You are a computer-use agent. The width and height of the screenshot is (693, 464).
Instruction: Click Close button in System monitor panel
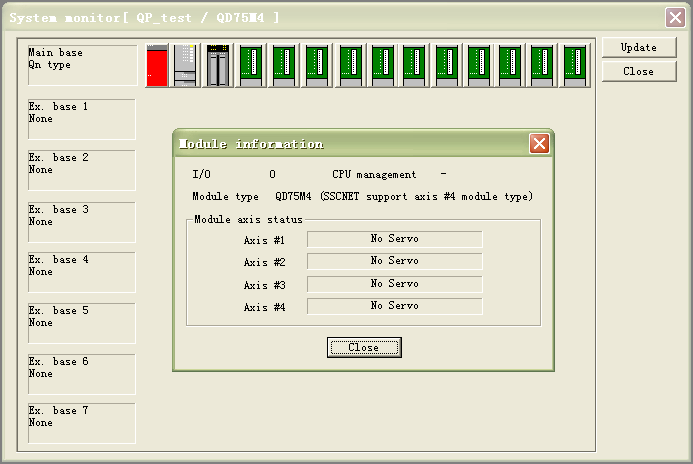pyautogui.click(x=638, y=72)
